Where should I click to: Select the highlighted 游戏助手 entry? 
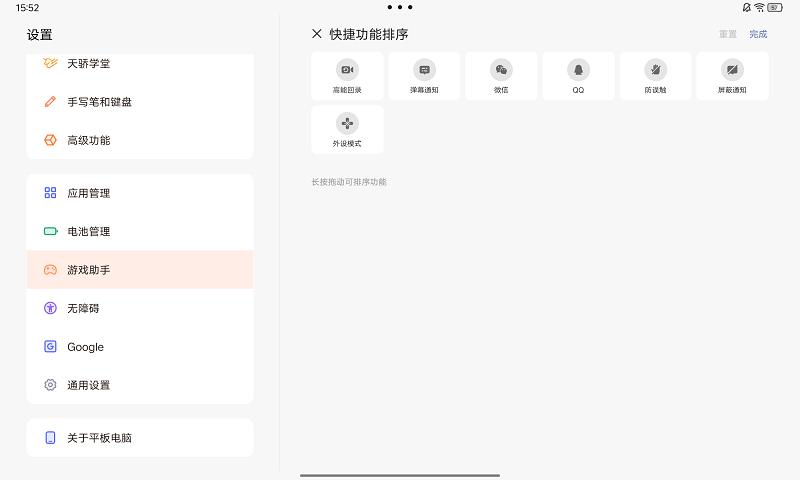140,270
